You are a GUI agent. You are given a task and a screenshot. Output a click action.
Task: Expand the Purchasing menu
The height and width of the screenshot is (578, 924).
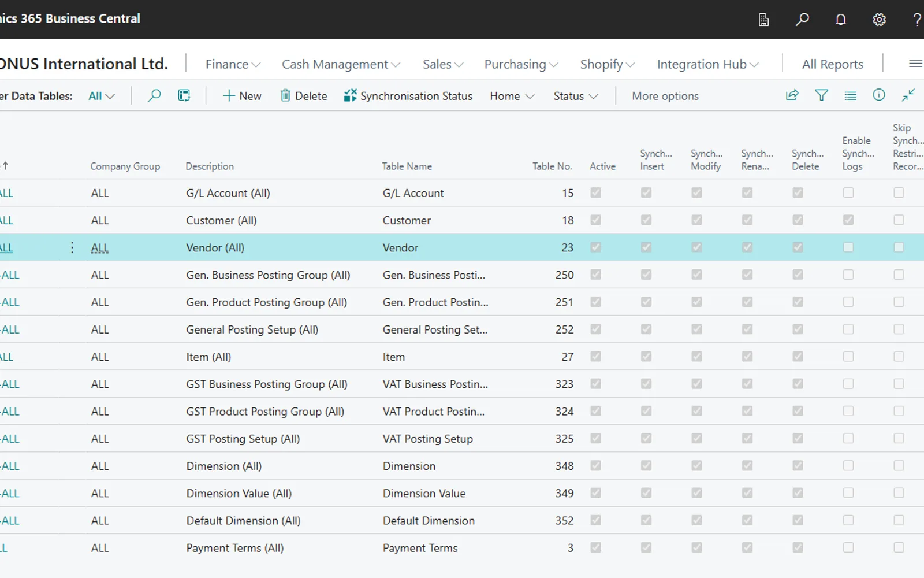pyautogui.click(x=521, y=64)
